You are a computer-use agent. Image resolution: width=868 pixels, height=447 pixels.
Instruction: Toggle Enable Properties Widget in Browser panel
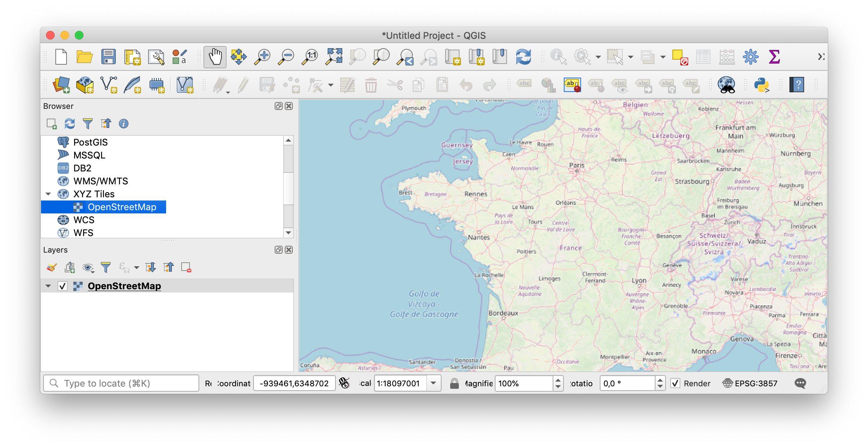point(123,124)
